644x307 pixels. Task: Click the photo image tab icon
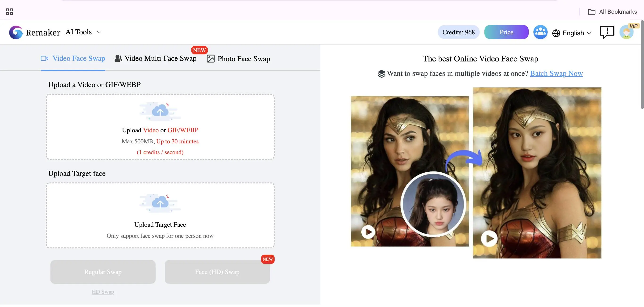click(211, 59)
